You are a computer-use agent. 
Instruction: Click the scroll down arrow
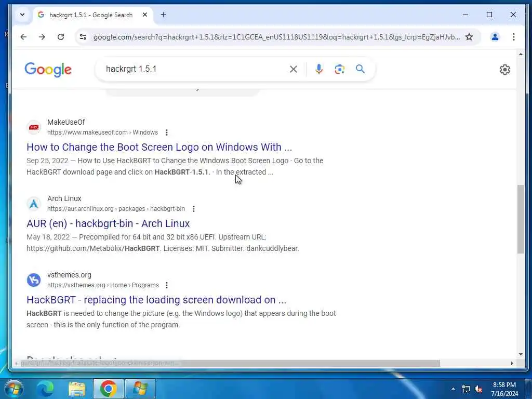(x=521, y=354)
